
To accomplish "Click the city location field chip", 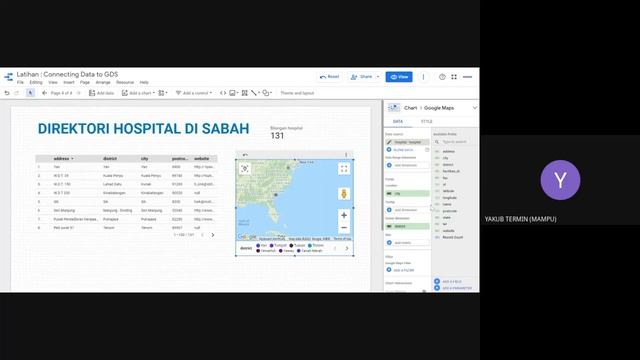I will coord(407,193).
